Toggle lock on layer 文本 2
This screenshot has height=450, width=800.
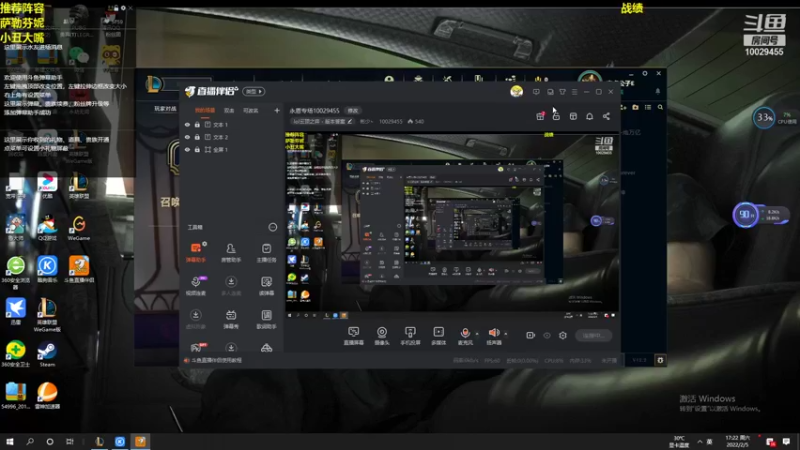[197, 137]
